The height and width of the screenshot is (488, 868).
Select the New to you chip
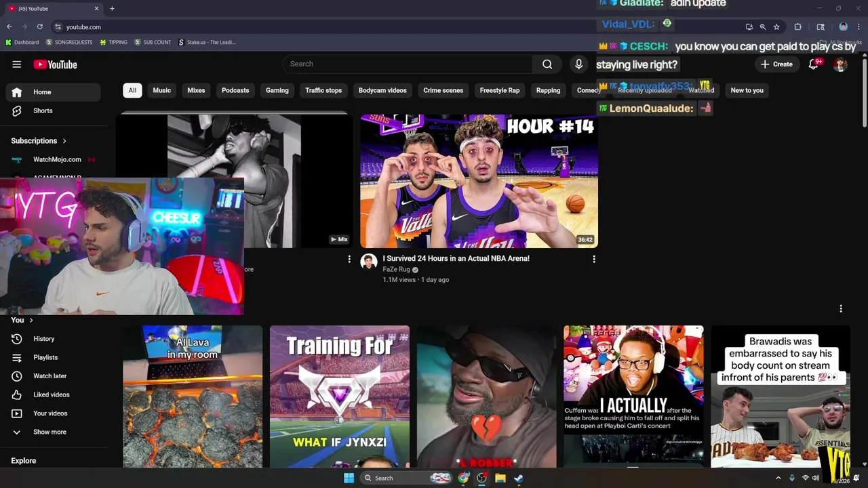point(747,90)
